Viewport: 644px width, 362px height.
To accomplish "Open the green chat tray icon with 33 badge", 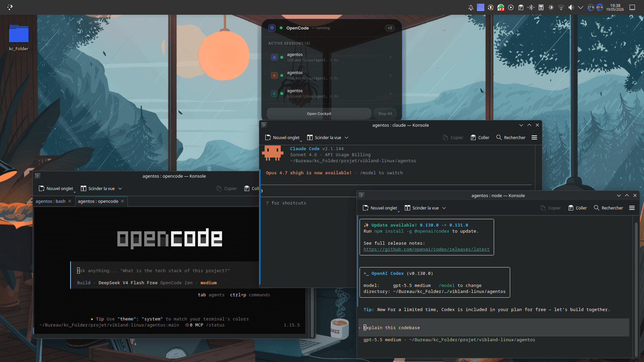I will [501, 7].
